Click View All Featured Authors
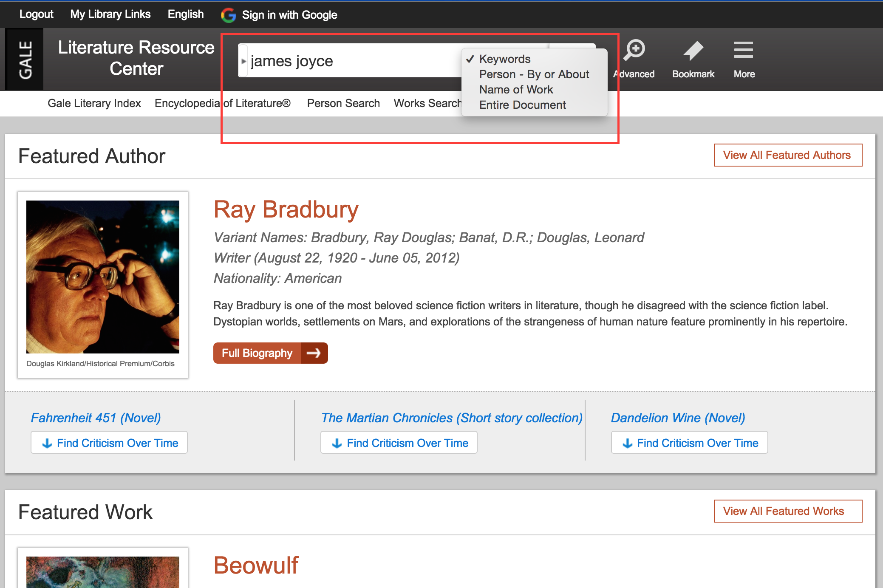Image resolution: width=883 pixels, height=588 pixels. pos(787,155)
